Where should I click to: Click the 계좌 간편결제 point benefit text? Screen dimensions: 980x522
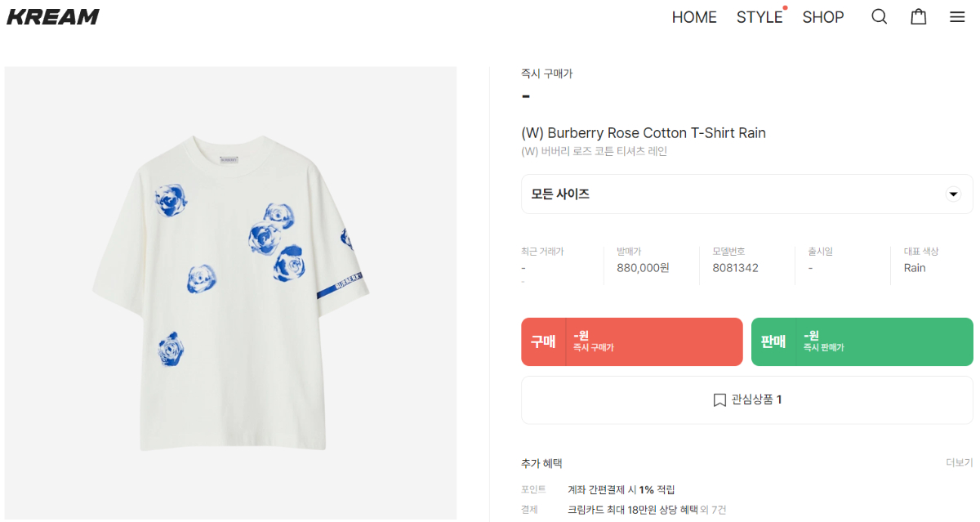click(x=621, y=489)
